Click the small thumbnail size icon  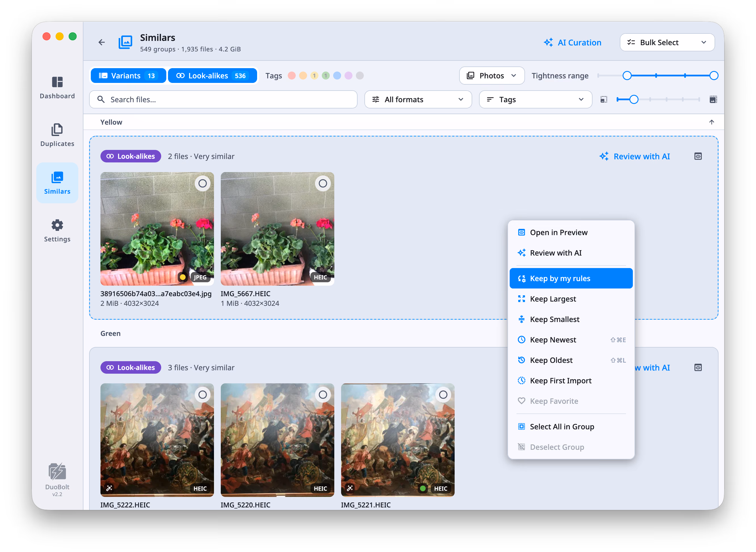(x=604, y=99)
